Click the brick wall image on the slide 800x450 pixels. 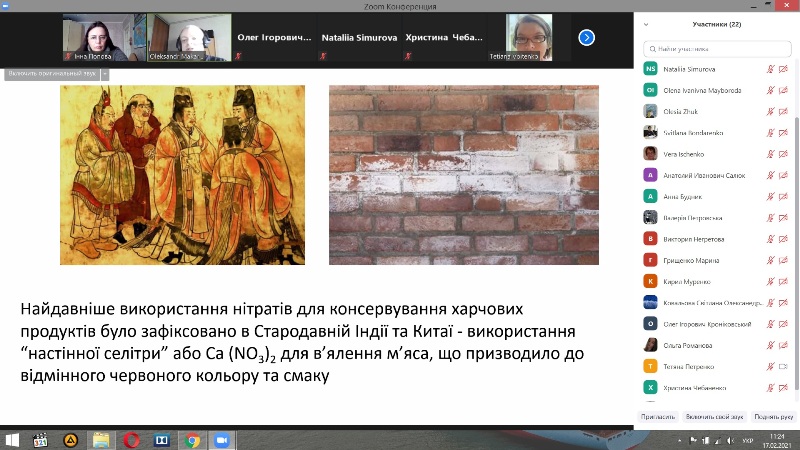pyautogui.click(x=464, y=174)
